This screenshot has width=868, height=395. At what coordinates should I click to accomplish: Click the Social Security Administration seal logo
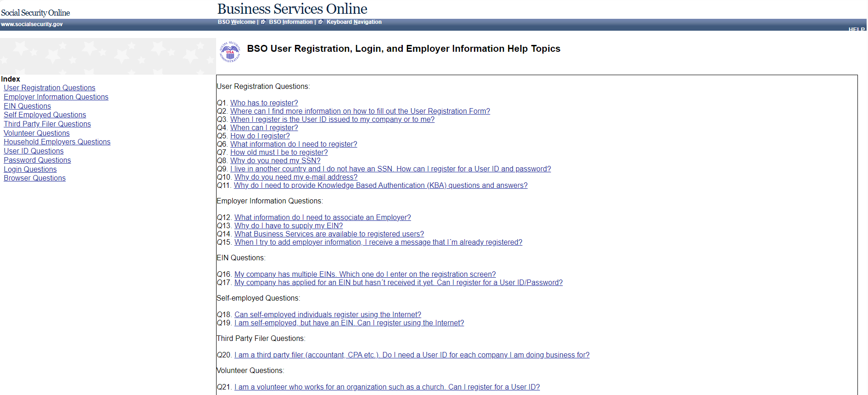click(230, 52)
